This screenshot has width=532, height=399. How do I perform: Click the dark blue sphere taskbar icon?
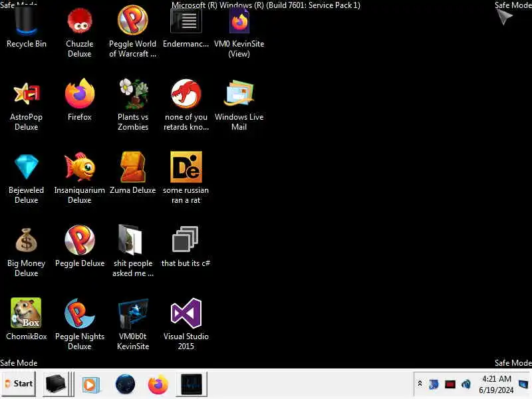[125, 384]
